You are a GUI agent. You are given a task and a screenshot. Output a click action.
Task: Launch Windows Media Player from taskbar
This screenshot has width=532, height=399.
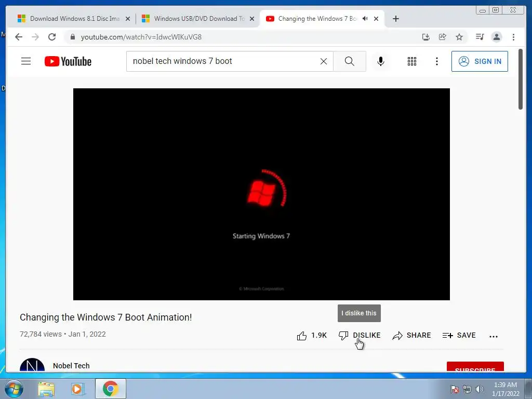pyautogui.click(x=77, y=389)
